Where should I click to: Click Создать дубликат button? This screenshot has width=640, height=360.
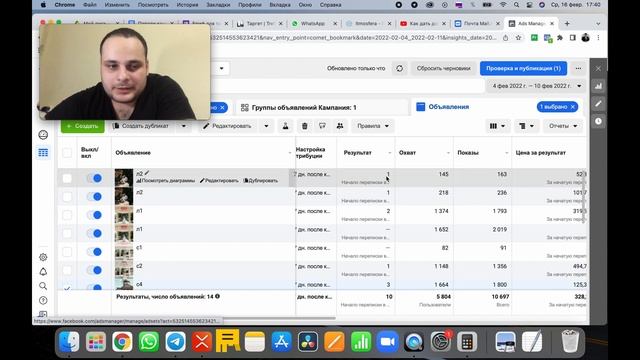(141, 126)
